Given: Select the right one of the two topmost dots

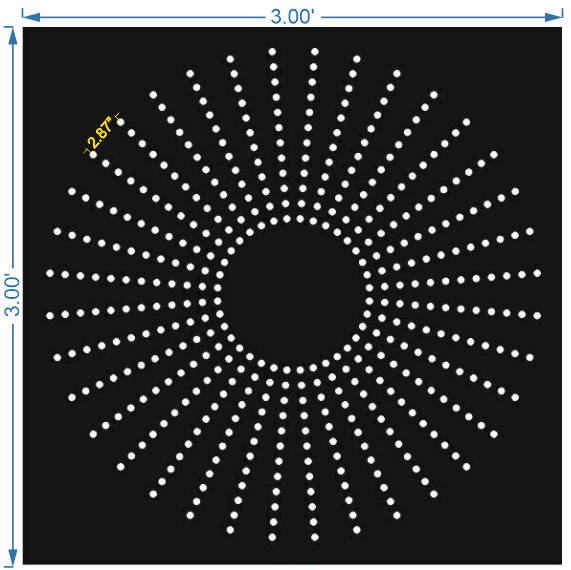Looking at the screenshot, I should (x=315, y=52).
